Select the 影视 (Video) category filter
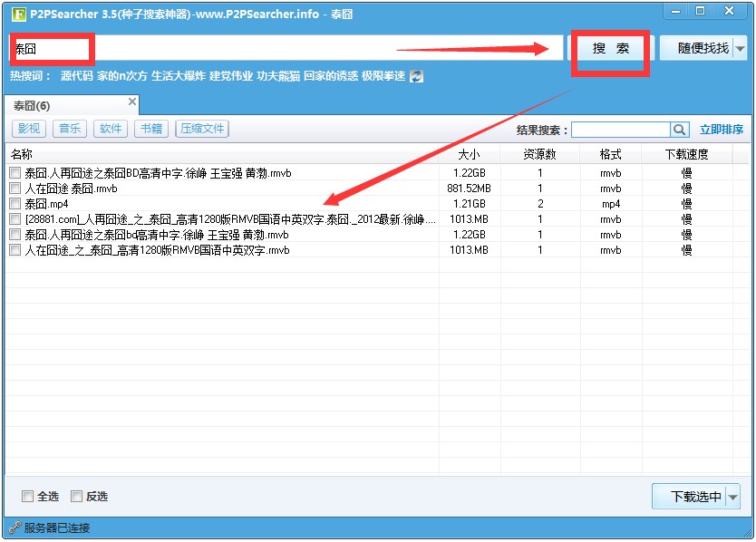The width and height of the screenshot is (756, 542). (28, 128)
